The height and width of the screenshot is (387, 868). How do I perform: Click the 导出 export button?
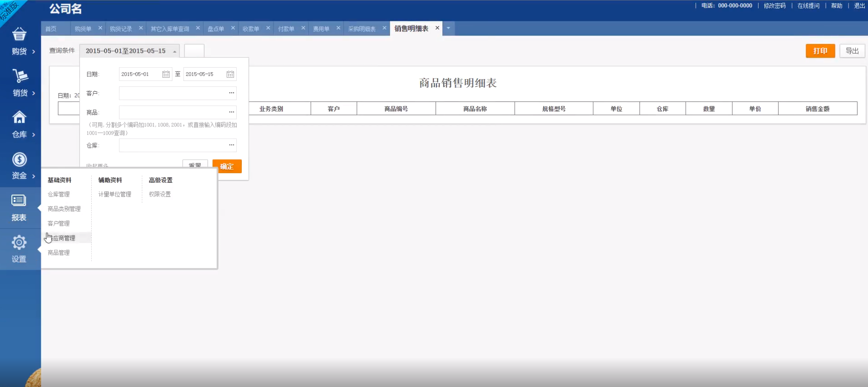pos(852,51)
